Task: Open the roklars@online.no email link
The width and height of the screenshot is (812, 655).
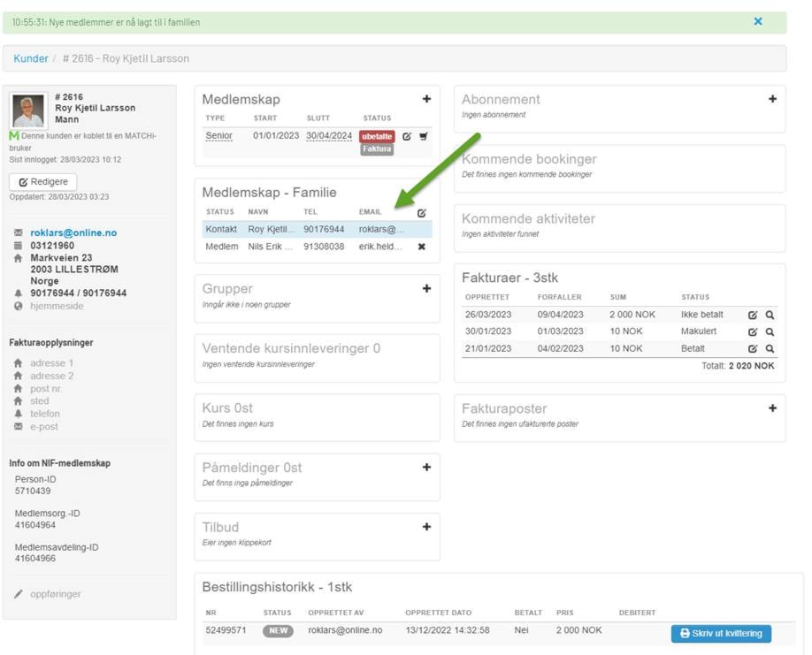Action: click(73, 233)
